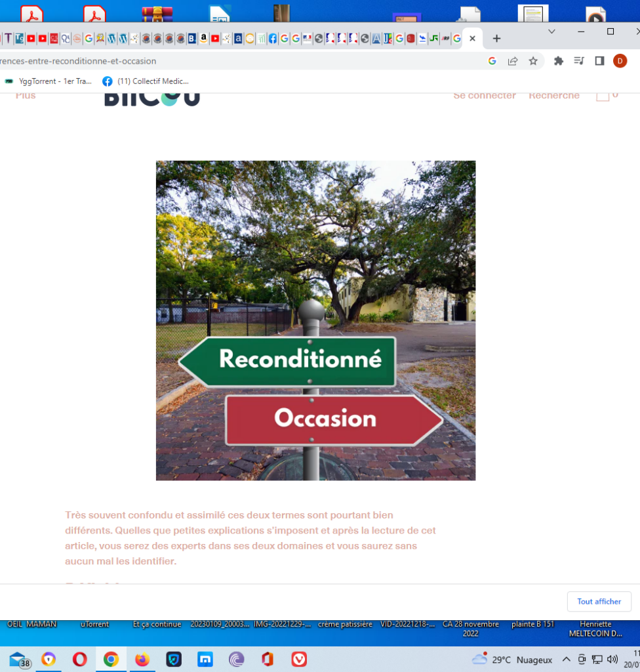Open the Chrome extensions puzzle icon
640x672 pixels.
coord(558,61)
